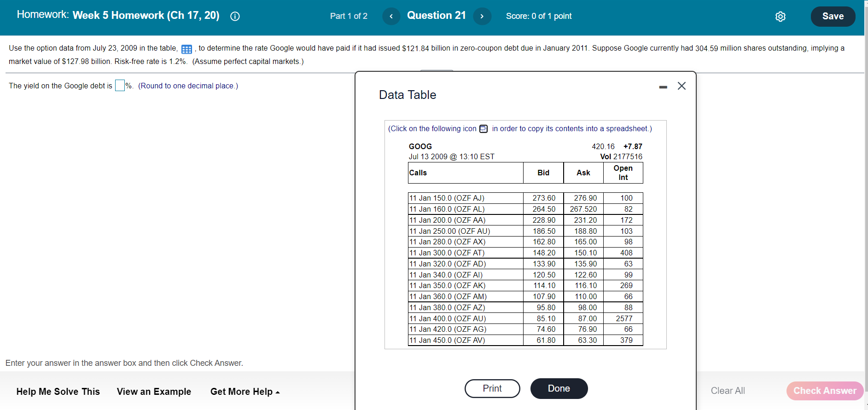Open the data table icon in question text
The width and height of the screenshot is (868, 410).
[x=186, y=49]
